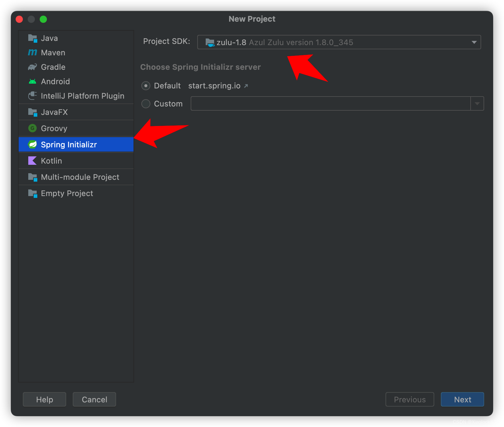Click the green maximize window button
Screen dimensions: 504x427
(43, 19)
